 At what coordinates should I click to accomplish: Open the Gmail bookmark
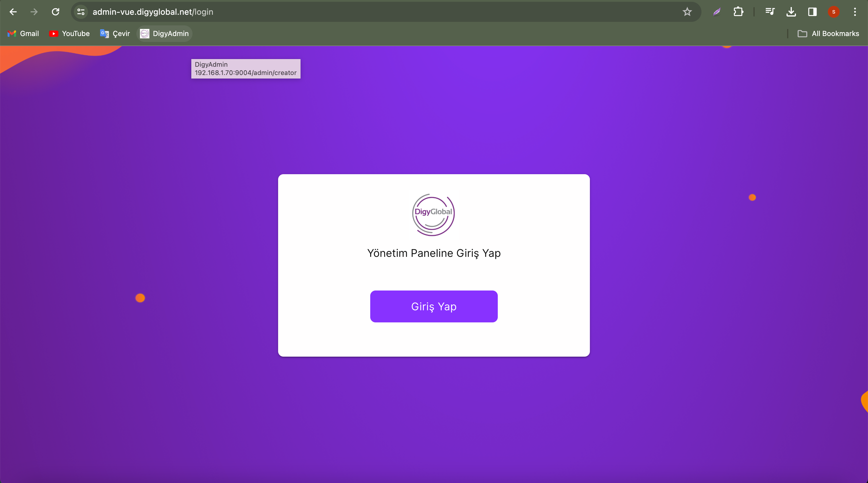click(x=23, y=34)
